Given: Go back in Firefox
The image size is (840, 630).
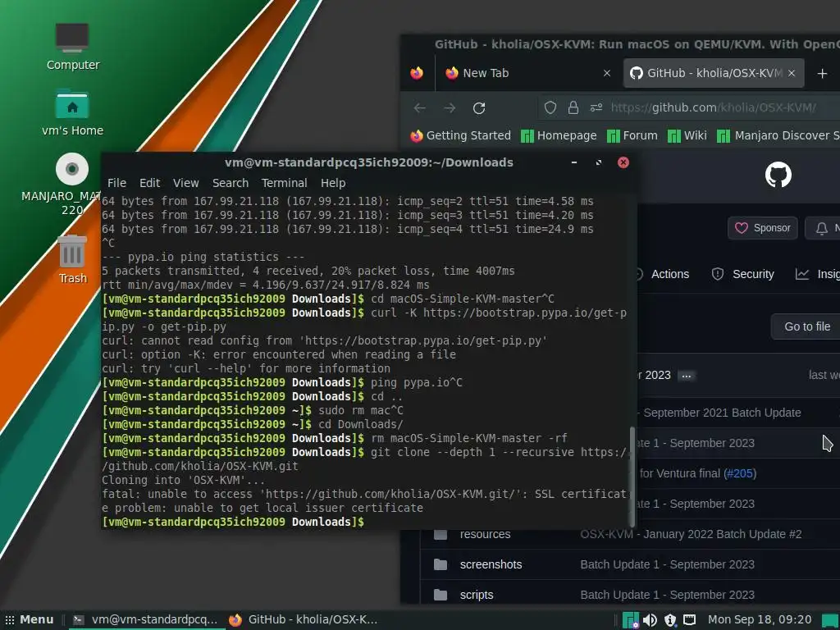Looking at the screenshot, I should (420, 107).
